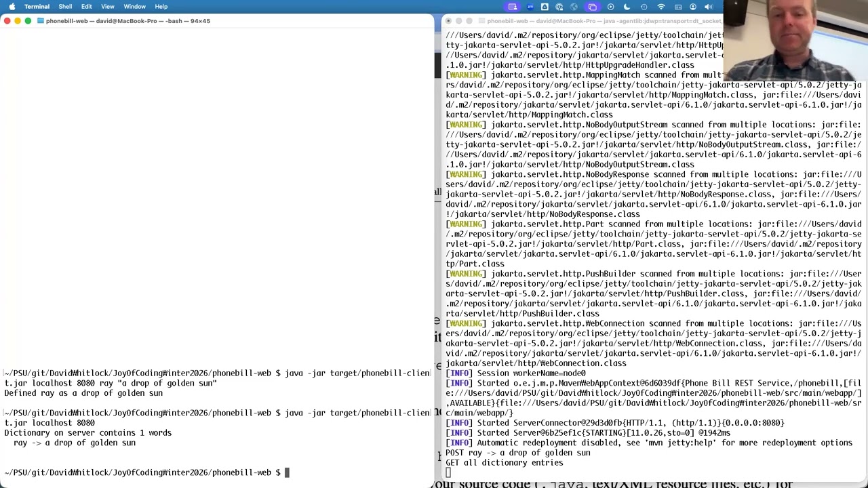868x488 pixels.
Task: Open the Wi-Fi status menu
Action: point(661,7)
